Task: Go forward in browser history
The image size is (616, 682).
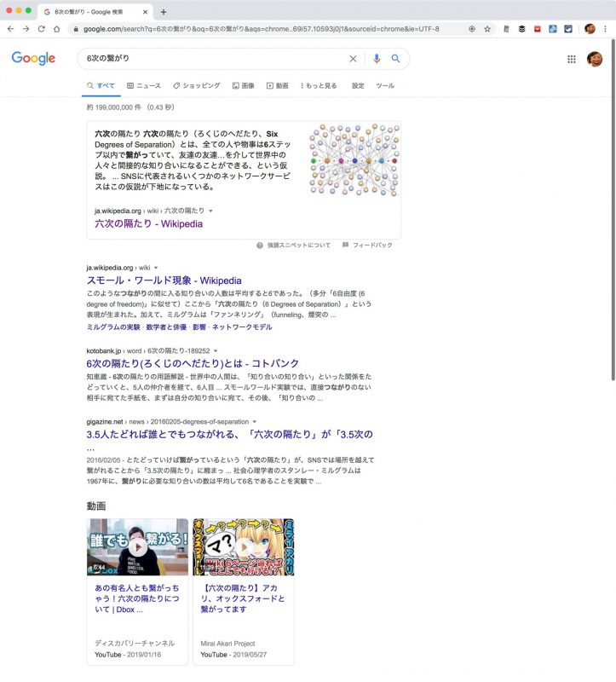Action: [26, 29]
